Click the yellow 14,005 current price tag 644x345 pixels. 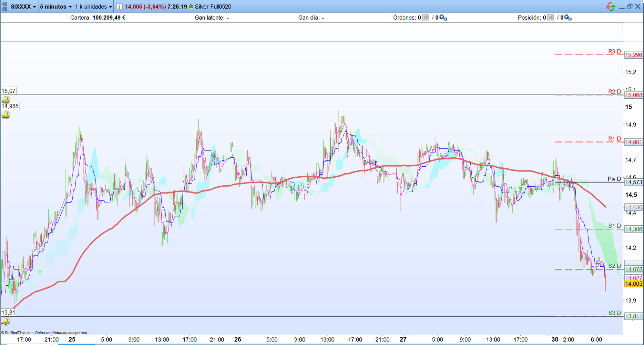point(634,284)
